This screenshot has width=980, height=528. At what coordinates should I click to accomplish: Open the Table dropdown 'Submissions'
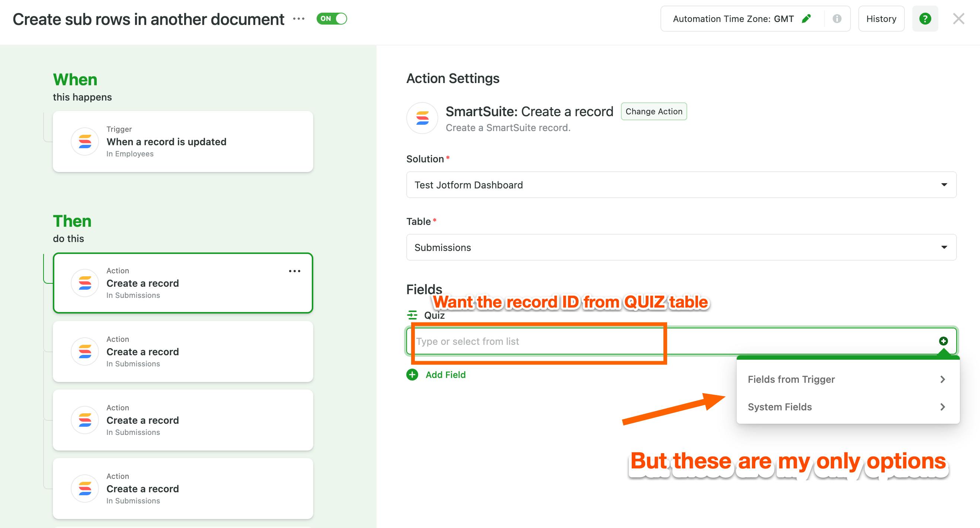681,248
